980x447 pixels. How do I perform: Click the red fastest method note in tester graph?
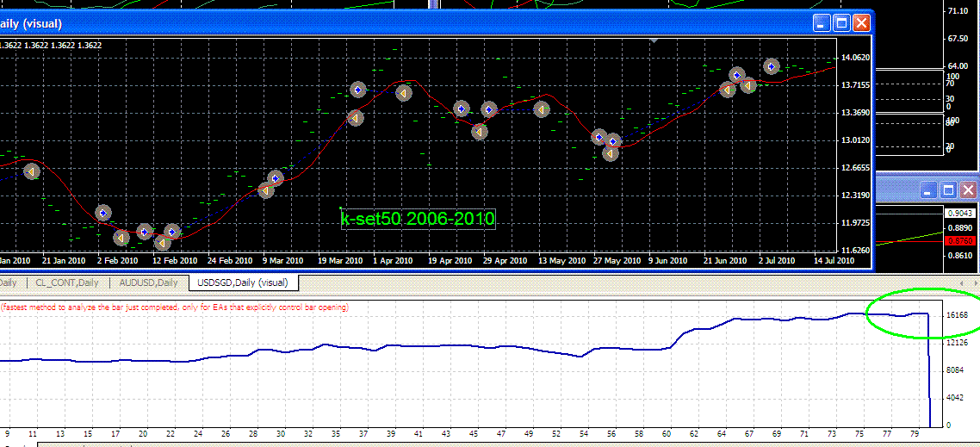[x=174, y=307]
